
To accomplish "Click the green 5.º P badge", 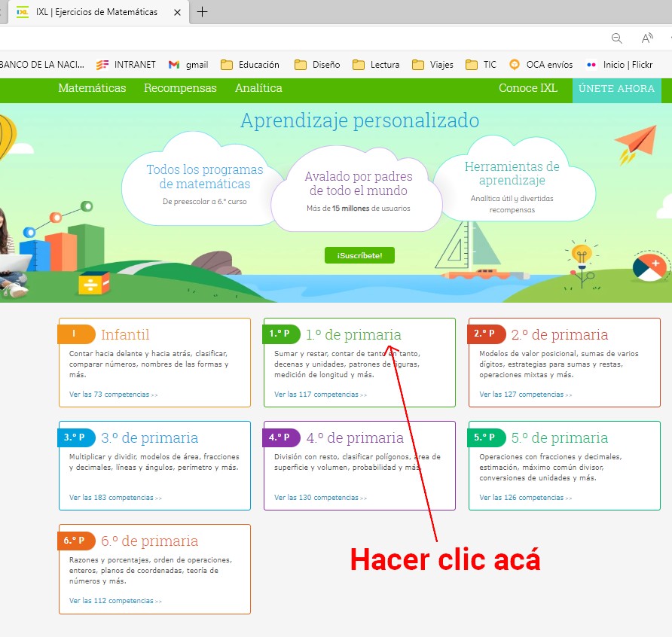I will point(487,437).
